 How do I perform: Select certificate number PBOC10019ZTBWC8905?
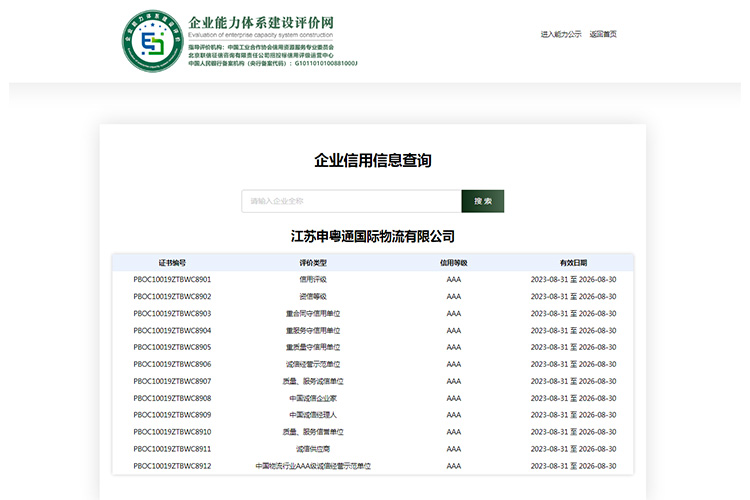point(172,347)
